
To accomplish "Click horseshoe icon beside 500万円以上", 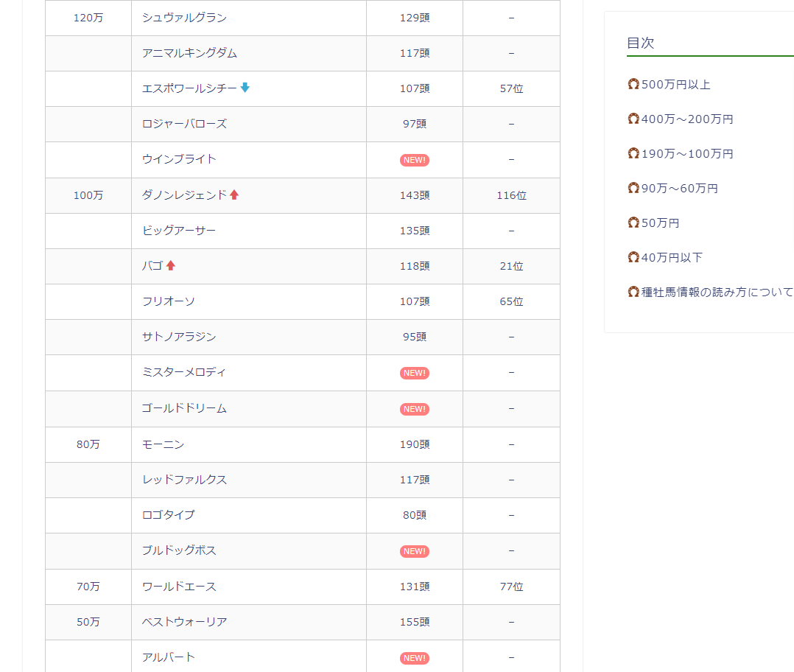I will click(633, 85).
